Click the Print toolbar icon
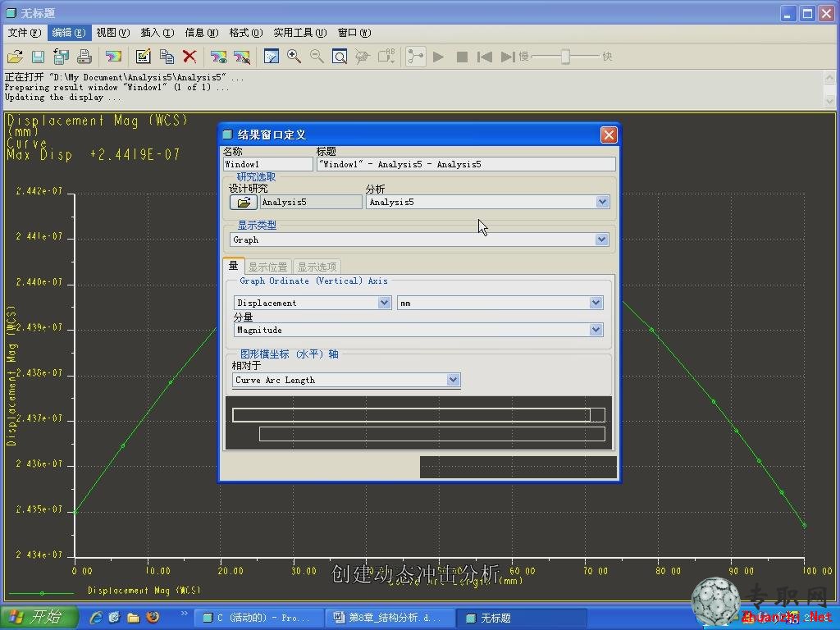The height and width of the screenshot is (630, 840). pos(84,57)
